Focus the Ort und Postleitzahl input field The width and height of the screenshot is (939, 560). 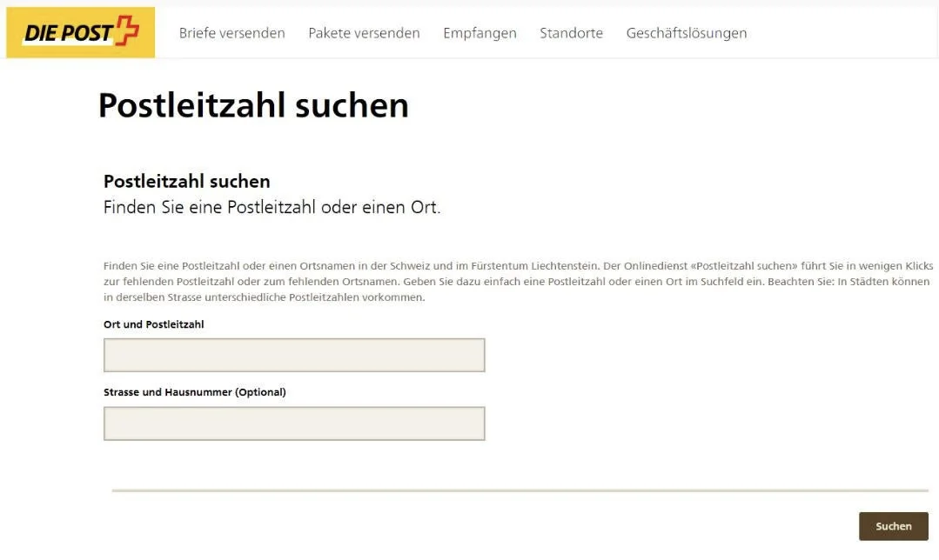[294, 355]
